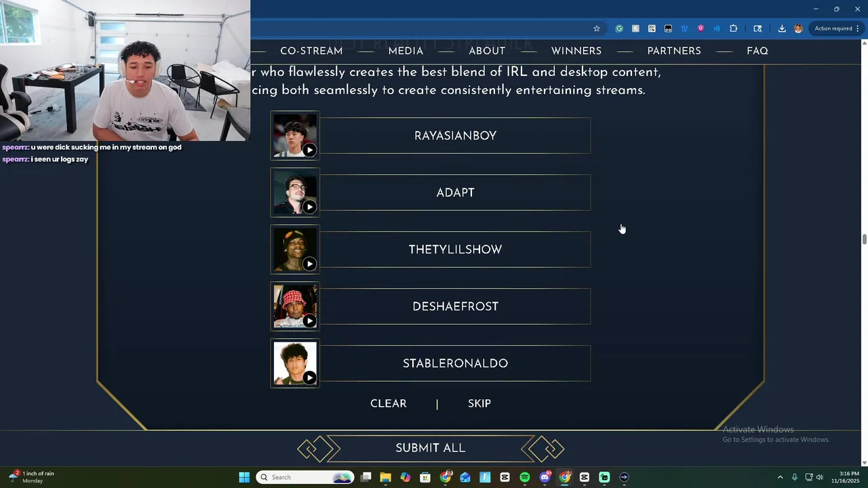
Task: Play the STABLERONALDO clip
Action: click(x=309, y=378)
